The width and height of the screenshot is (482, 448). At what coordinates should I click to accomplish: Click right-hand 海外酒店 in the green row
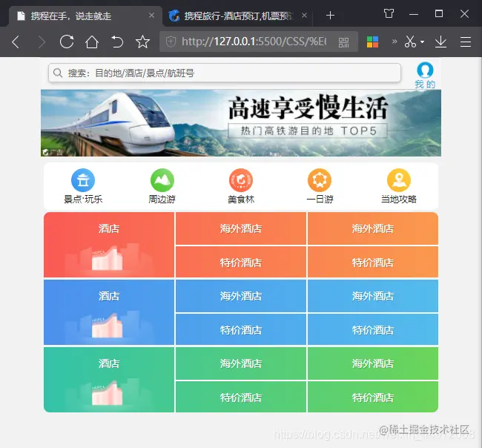coord(373,363)
